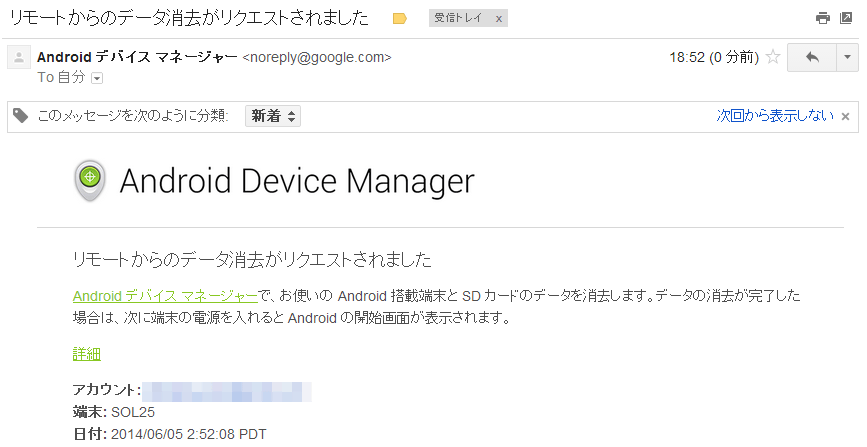
Task: Click the yellow importance marker label
Action: [x=400, y=19]
